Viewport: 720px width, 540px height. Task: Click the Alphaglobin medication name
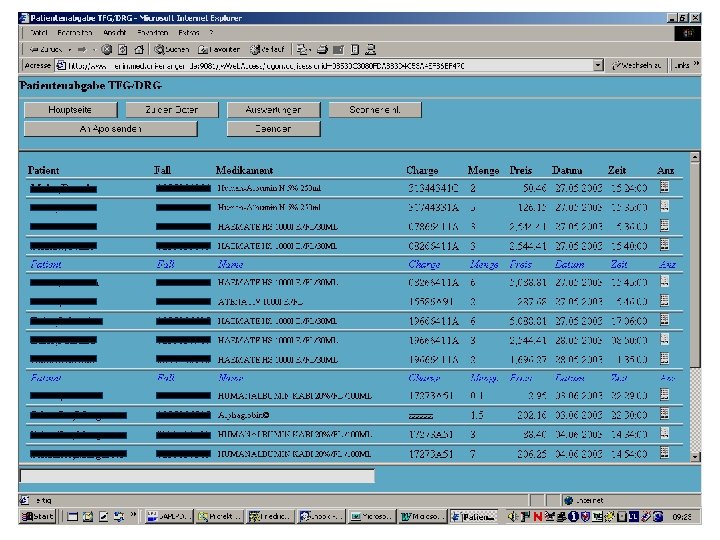243,415
